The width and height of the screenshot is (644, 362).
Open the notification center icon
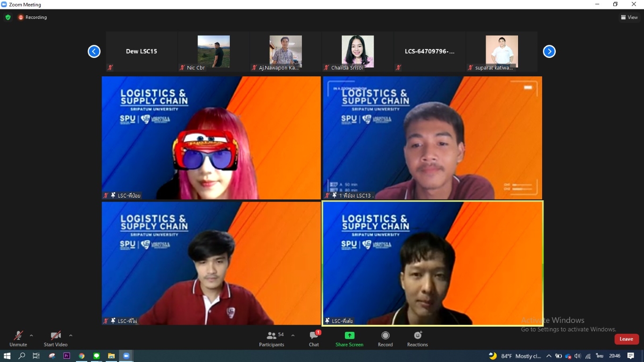(x=631, y=356)
